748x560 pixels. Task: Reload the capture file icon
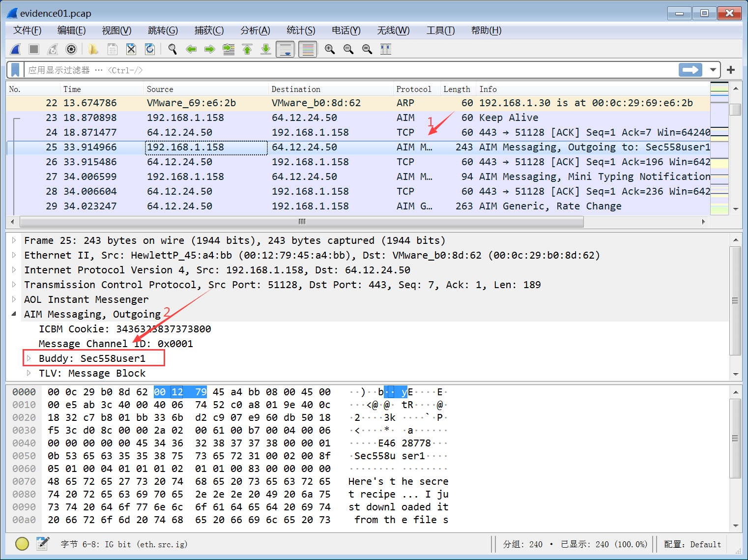tap(150, 49)
